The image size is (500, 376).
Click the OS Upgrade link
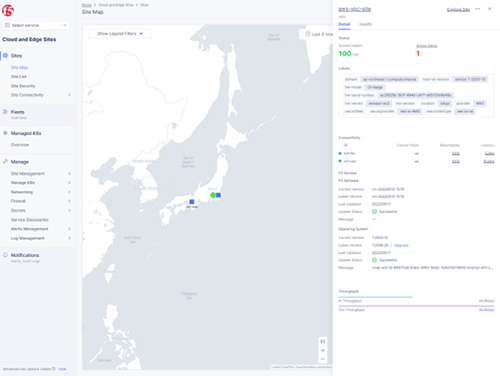pyautogui.click(x=401, y=245)
